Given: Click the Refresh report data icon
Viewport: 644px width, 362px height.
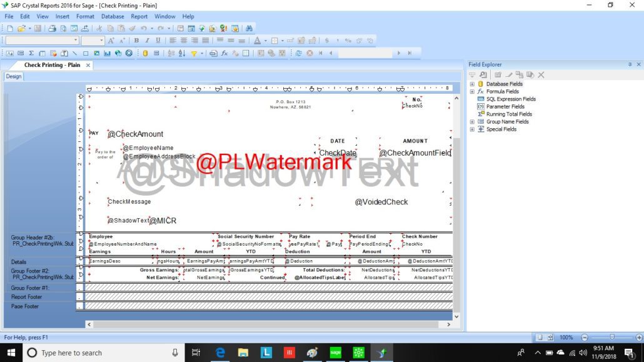Looking at the screenshot, I should click(298, 53).
